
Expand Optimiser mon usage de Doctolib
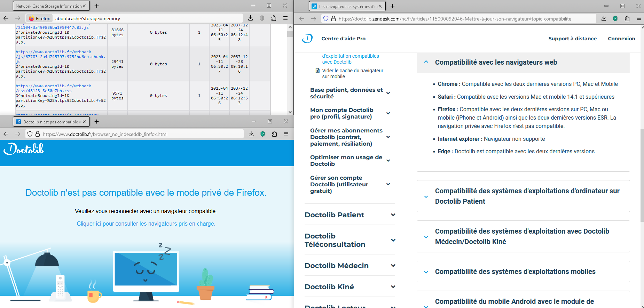point(388,161)
